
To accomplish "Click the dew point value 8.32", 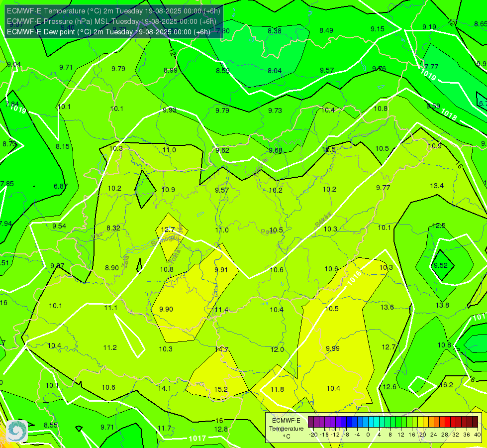I will 113,228.
